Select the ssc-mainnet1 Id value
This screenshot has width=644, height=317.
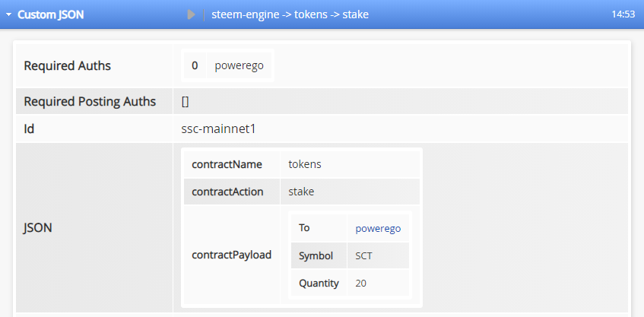click(218, 129)
